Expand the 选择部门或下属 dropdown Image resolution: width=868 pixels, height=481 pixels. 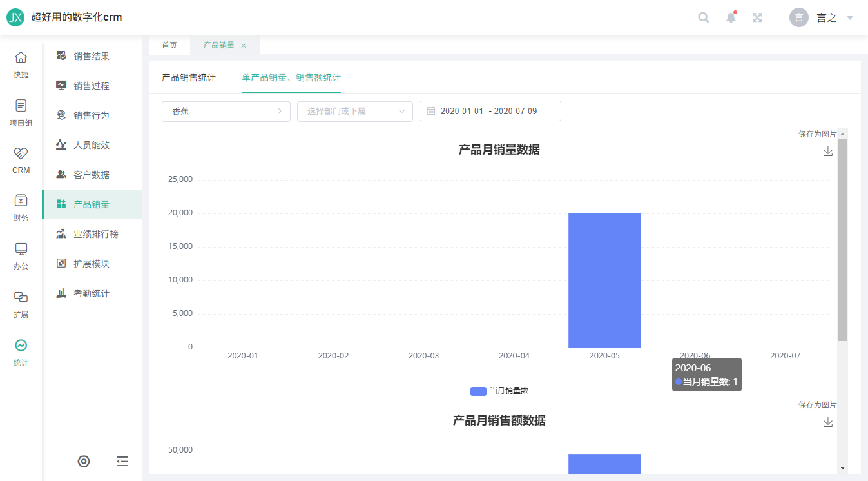click(x=354, y=111)
